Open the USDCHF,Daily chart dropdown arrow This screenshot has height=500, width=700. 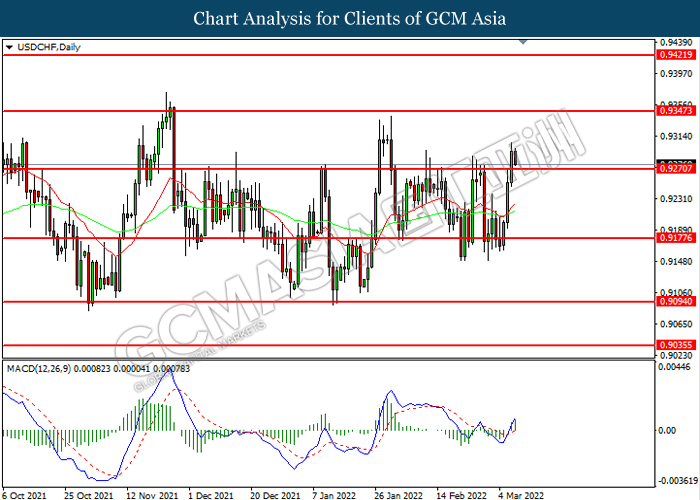click(9, 47)
